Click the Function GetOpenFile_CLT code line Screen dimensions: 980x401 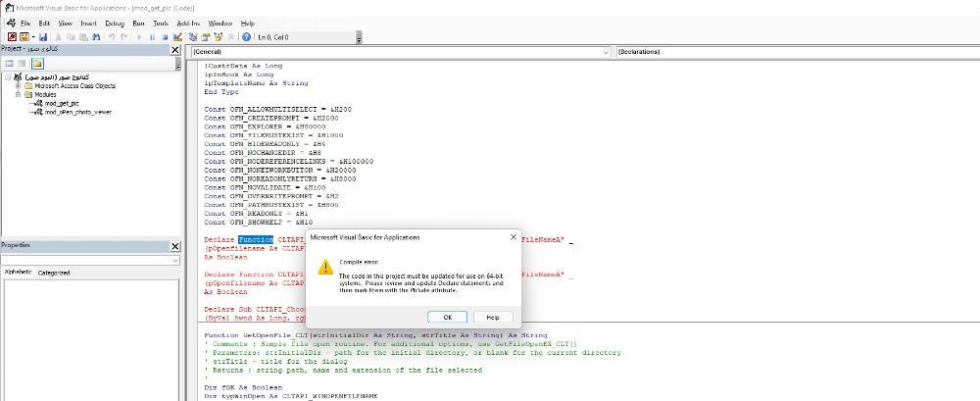click(x=375, y=335)
